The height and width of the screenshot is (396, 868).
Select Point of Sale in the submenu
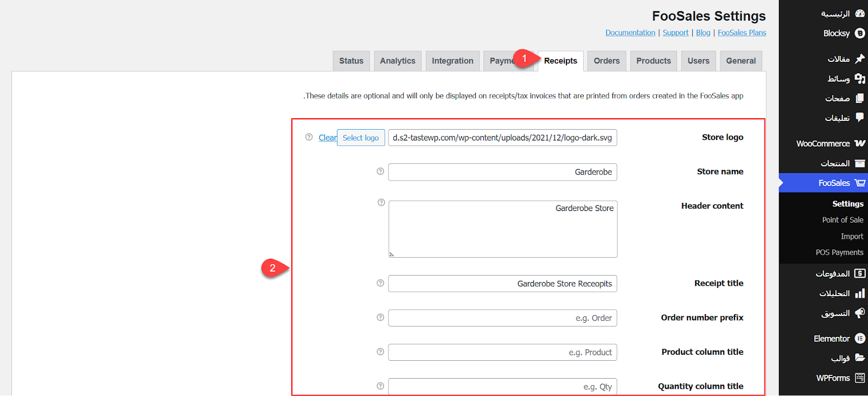tap(843, 220)
